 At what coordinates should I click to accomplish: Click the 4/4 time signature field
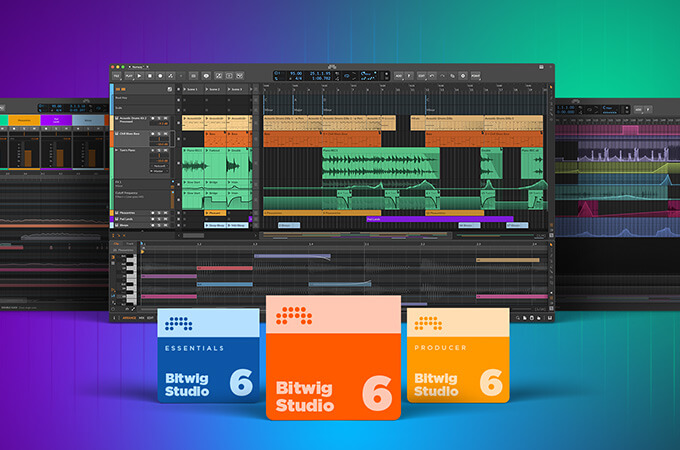coord(298,79)
